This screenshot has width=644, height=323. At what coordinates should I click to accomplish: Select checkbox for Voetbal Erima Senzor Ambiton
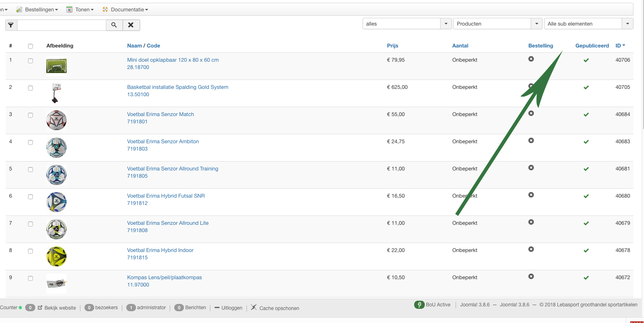[30, 142]
